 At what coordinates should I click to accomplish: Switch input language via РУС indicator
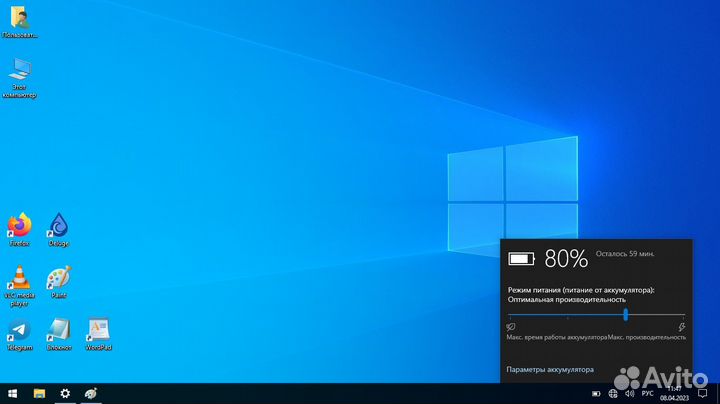[x=647, y=393]
